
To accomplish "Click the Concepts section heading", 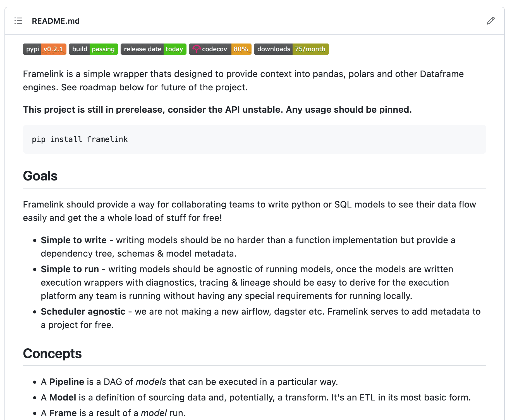I will 52,353.
